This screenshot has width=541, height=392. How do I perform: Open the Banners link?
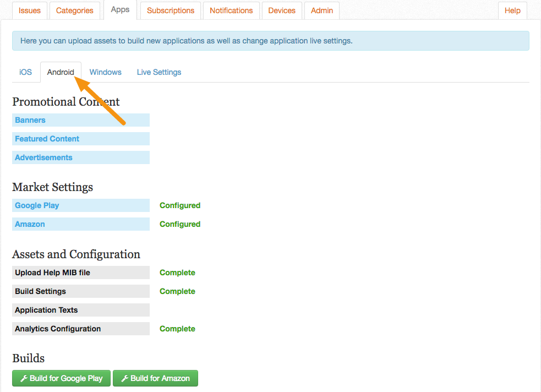point(81,120)
